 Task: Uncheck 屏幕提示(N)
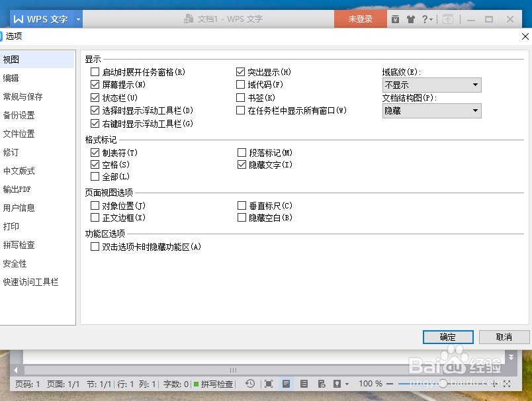(x=95, y=85)
